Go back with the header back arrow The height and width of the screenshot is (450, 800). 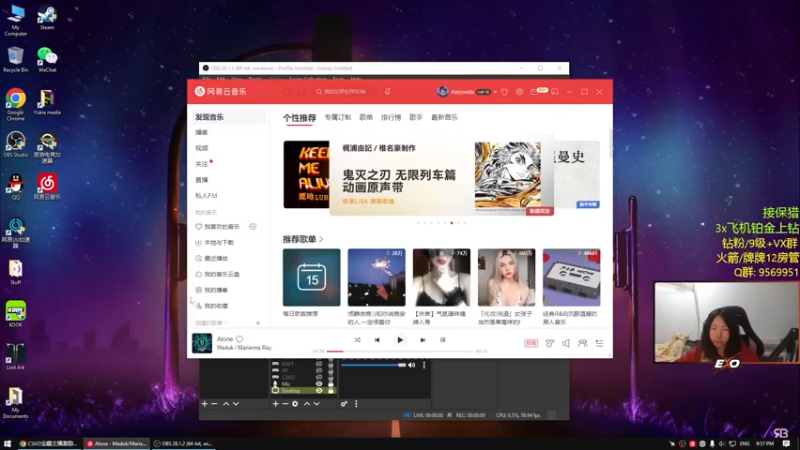point(288,92)
